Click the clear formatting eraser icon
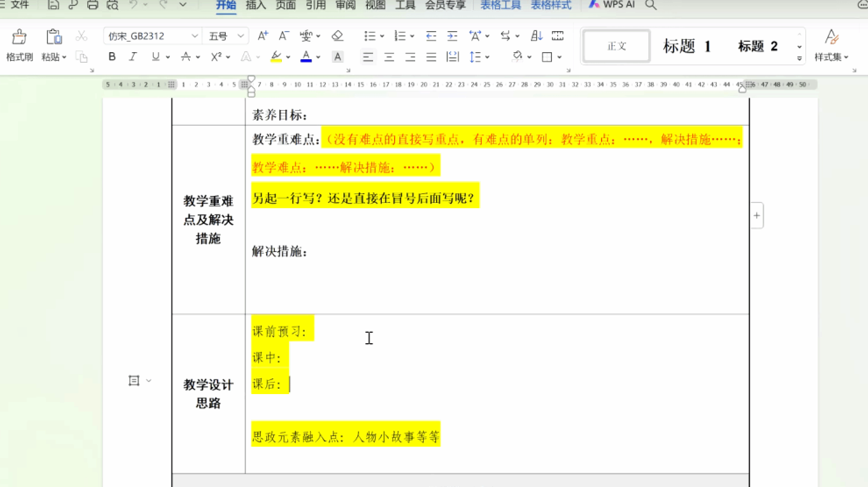Image resolution: width=868 pixels, height=487 pixels. tap(337, 36)
